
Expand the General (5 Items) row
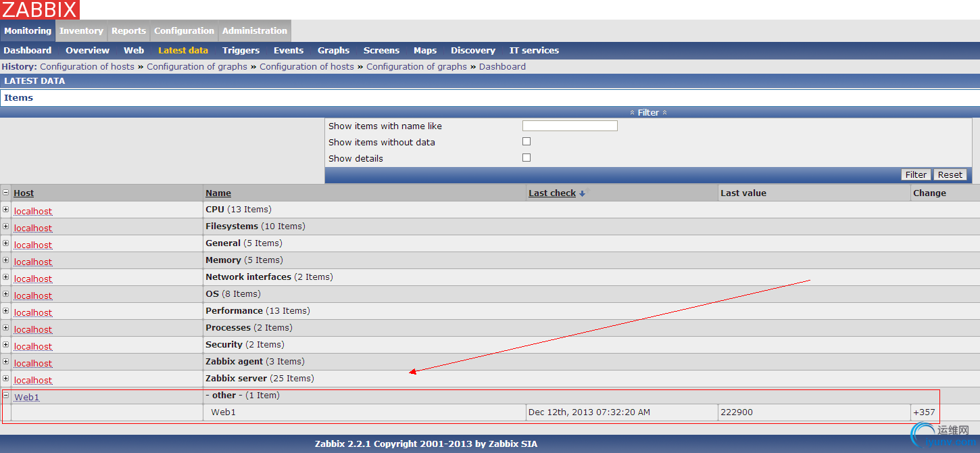6,243
